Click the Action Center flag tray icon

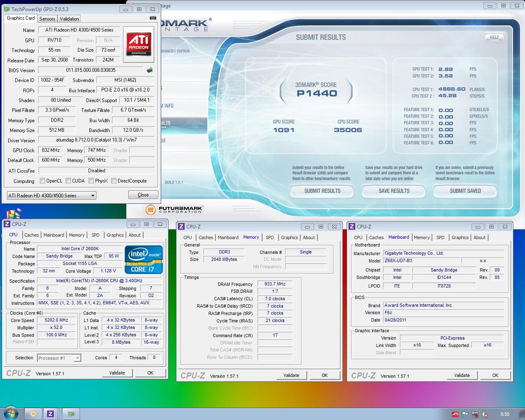coord(465,414)
